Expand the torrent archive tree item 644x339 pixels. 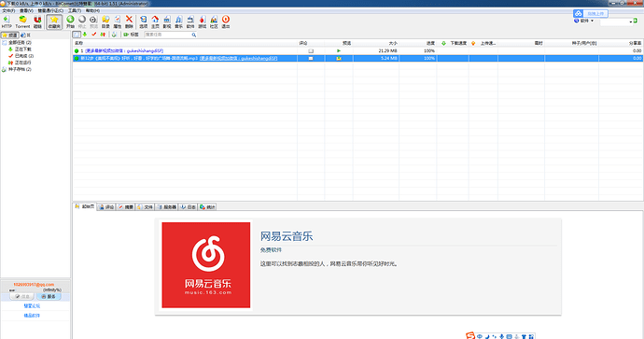(20, 69)
